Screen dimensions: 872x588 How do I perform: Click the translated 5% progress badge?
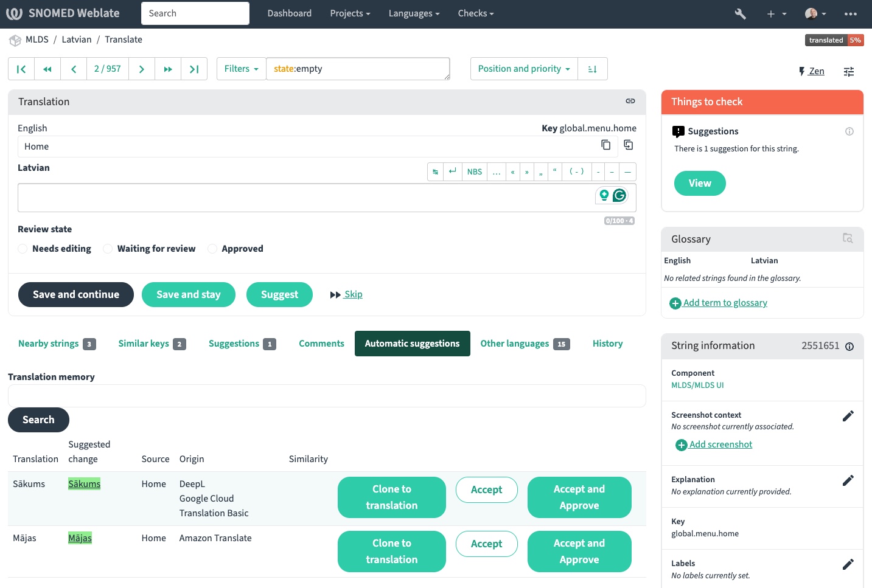coord(834,40)
